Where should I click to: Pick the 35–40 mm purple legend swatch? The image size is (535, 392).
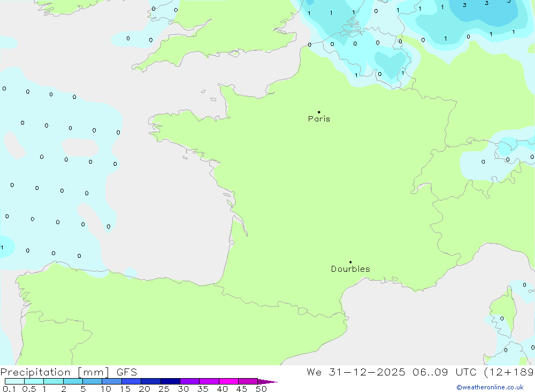(209, 381)
